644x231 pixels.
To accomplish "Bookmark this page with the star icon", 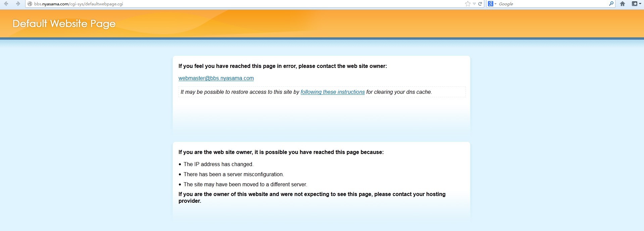I will 467,4.
